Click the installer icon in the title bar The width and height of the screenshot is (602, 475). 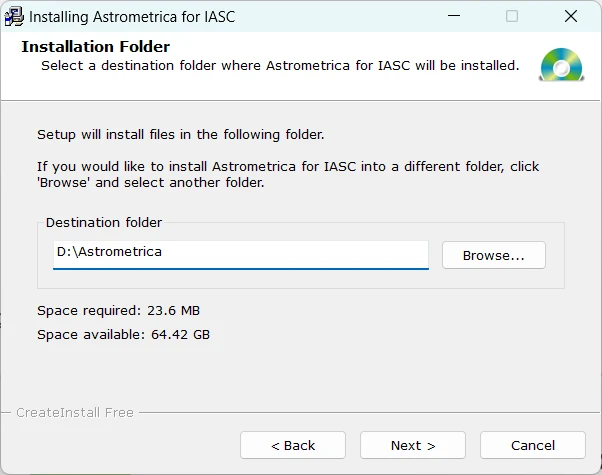click(14, 16)
